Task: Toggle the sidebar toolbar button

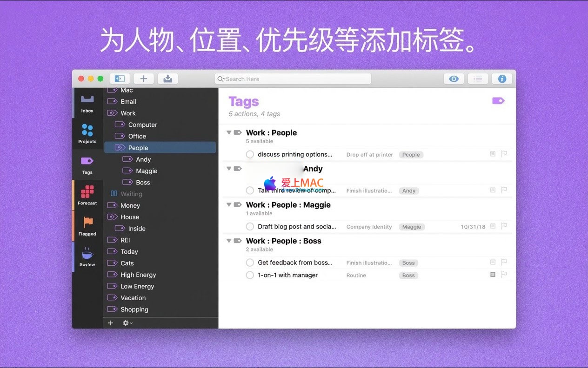Action: click(120, 79)
